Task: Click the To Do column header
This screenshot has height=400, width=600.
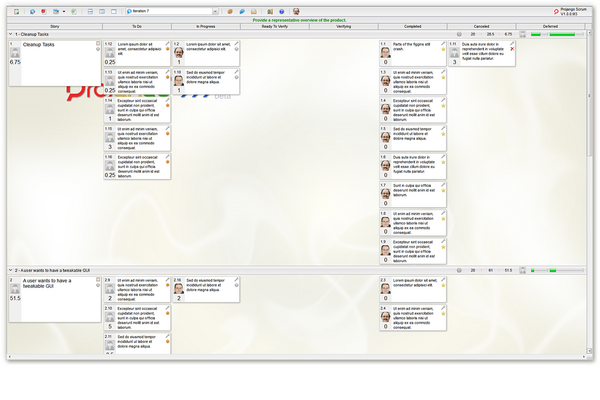Action: [137, 26]
